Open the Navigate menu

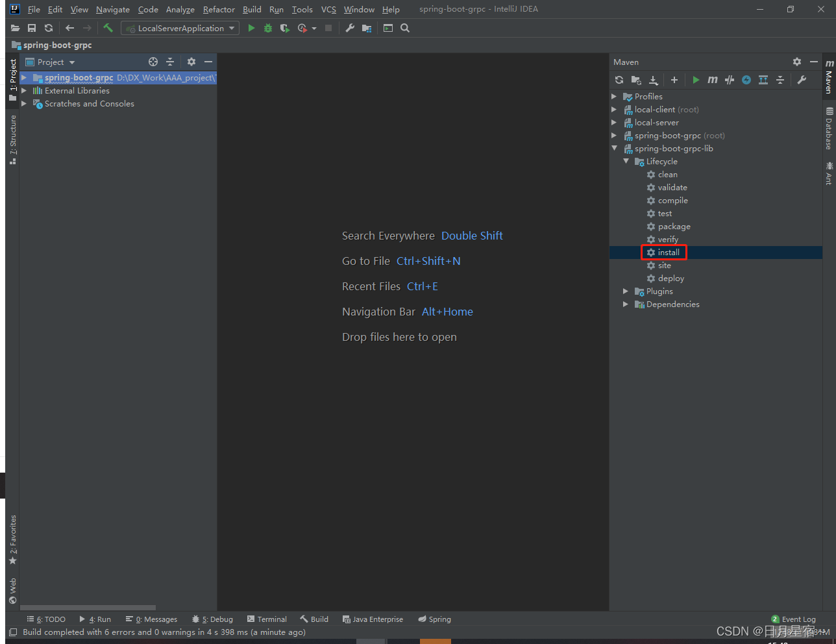pos(113,10)
